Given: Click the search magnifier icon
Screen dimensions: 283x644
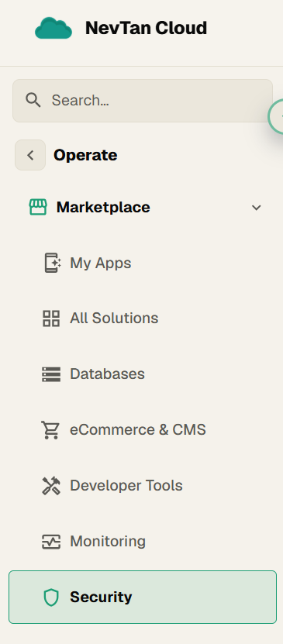Looking at the screenshot, I should coord(33,100).
